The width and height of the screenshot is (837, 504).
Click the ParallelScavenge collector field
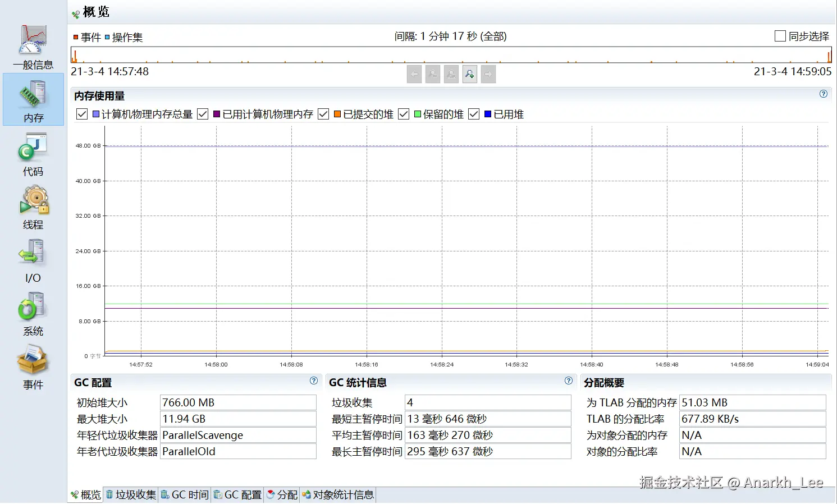click(238, 435)
